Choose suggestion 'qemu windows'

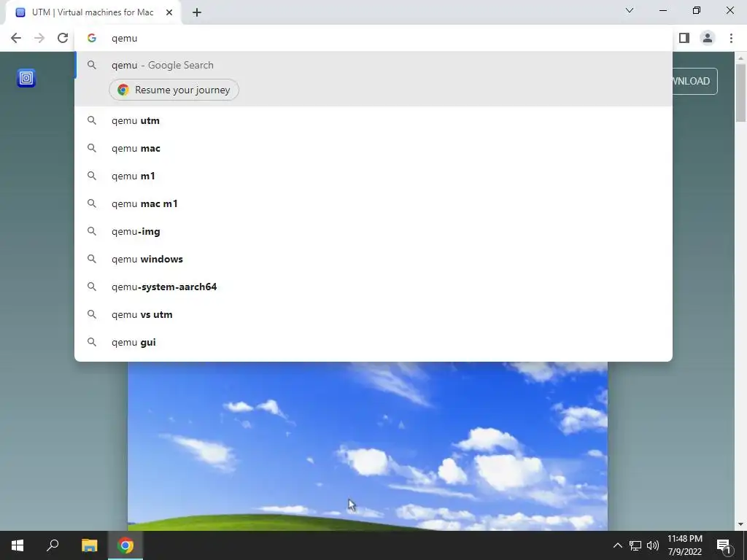point(373,259)
